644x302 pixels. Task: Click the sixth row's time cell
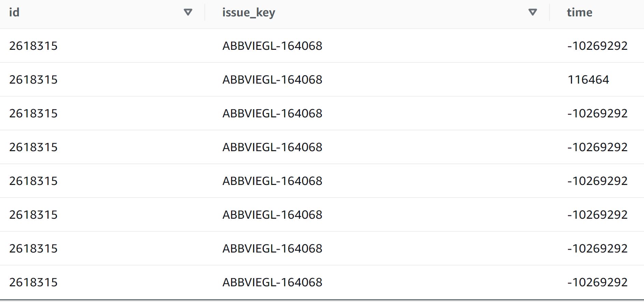[597, 215]
